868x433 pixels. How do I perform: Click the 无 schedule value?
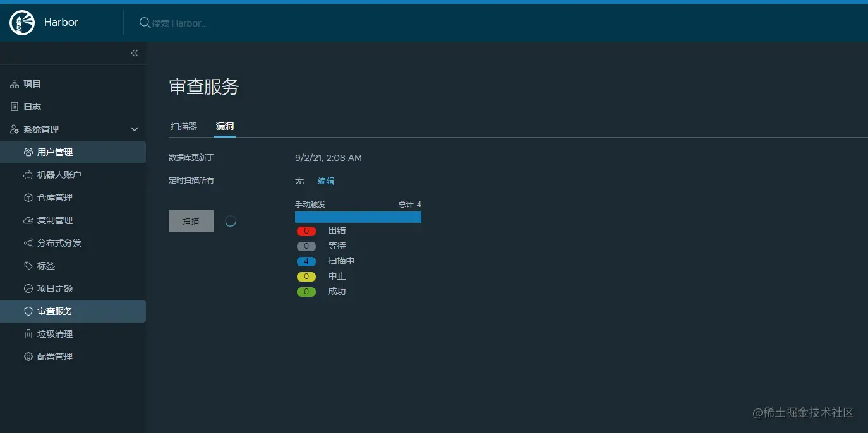(x=299, y=181)
